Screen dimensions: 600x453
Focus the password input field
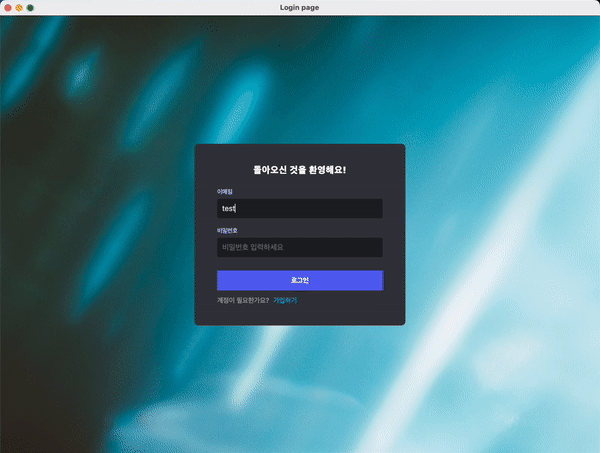click(x=300, y=247)
